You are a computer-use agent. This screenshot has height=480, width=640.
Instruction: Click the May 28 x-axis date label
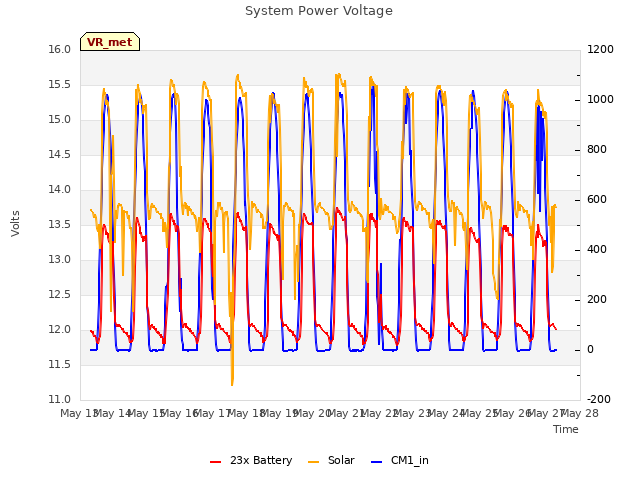coord(579,414)
